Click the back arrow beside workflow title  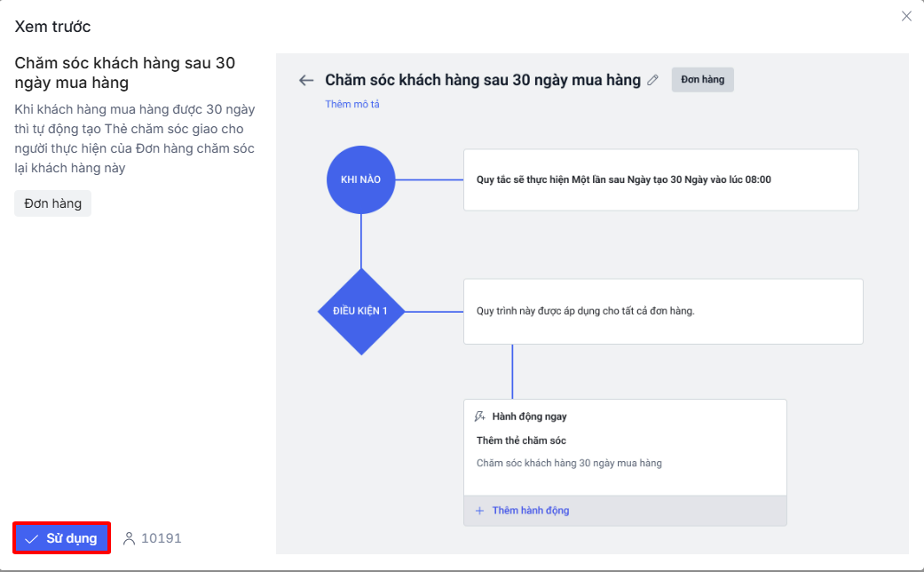pyautogui.click(x=306, y=80)
